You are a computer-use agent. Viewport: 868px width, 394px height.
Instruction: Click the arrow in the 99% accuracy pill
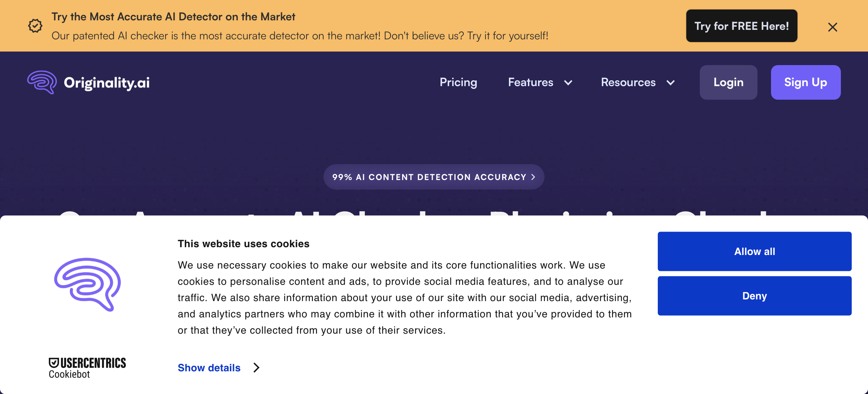point(533,177)
